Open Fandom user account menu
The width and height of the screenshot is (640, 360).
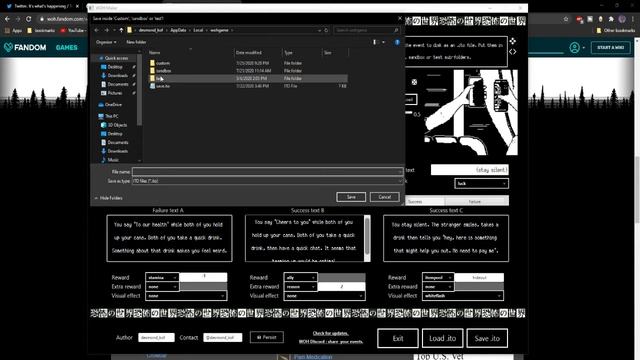577,47
